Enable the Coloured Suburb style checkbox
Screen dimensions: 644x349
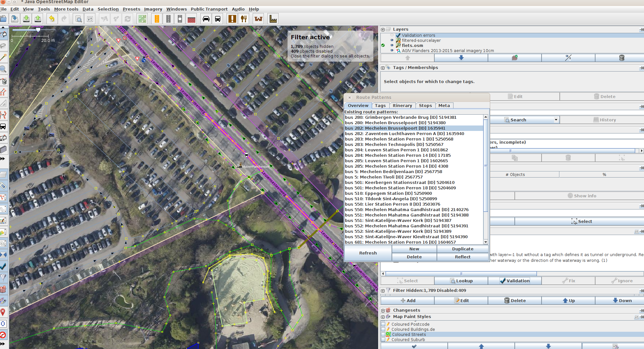point(383,339)
